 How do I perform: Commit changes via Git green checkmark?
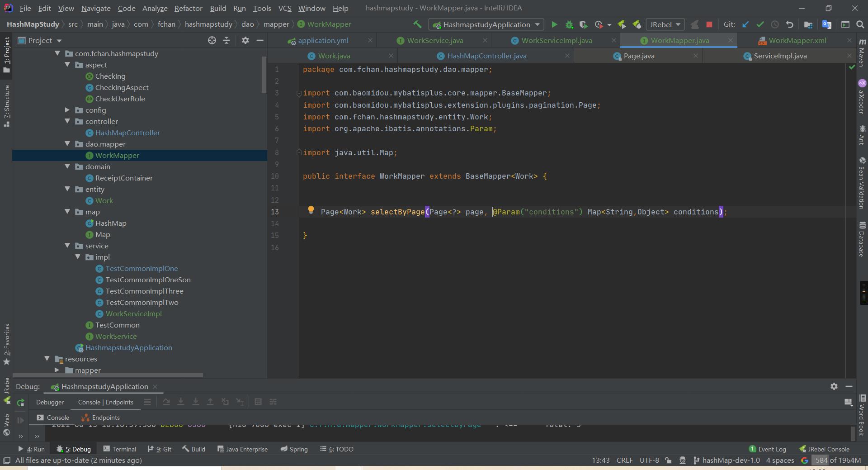point(760,24)
